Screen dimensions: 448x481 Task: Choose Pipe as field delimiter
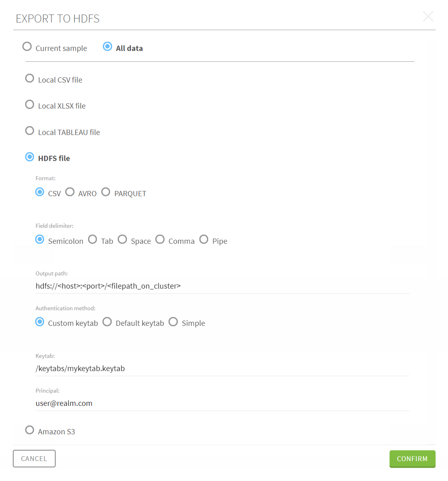[204, 240]
